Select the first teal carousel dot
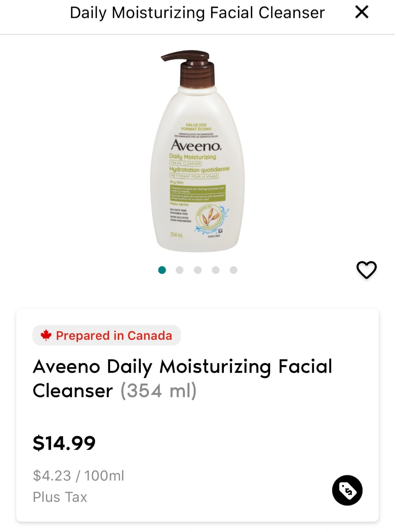This screenshot has width=395, height=532. 162,270
